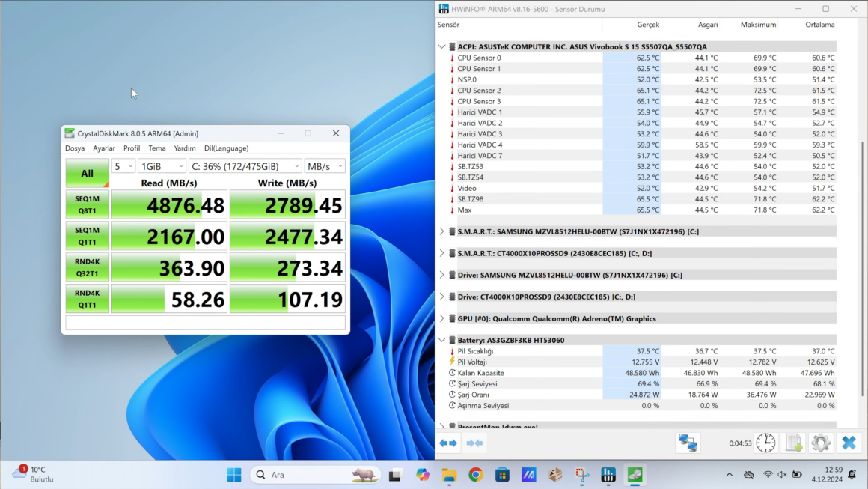Open HWiNFO remote network monitoring icon
868x489 pixels.
688,443
